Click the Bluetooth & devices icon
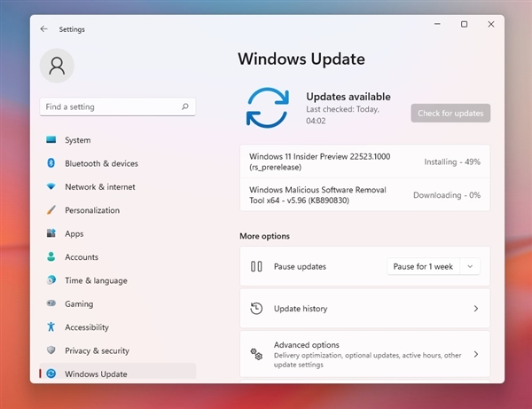The image size is (532, 409). click(51, 163)
